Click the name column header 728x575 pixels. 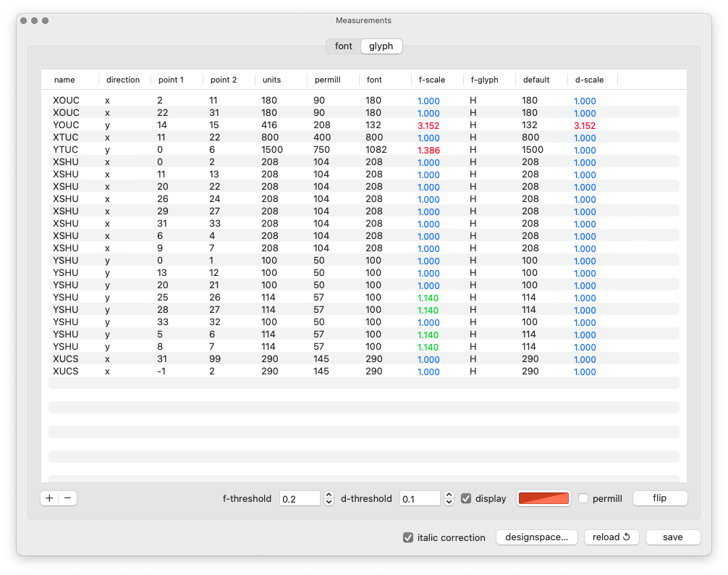(64, 80)
